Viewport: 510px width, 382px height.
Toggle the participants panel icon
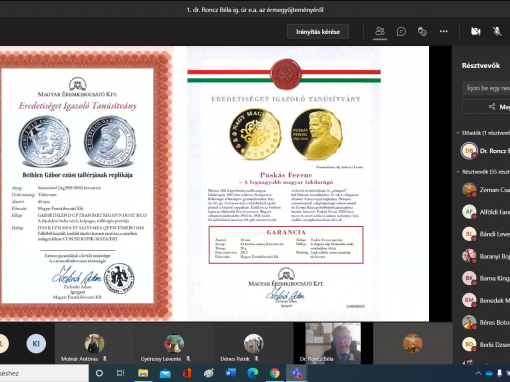coord(380,31)
